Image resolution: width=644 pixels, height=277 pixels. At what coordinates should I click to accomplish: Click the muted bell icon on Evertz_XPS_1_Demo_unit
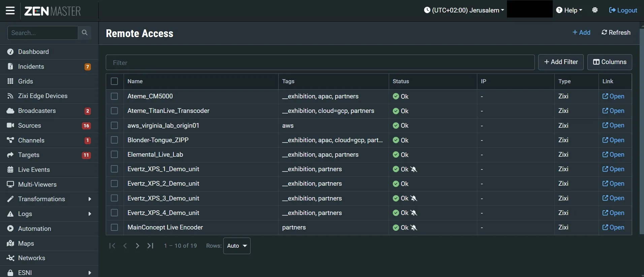(414, 169)
